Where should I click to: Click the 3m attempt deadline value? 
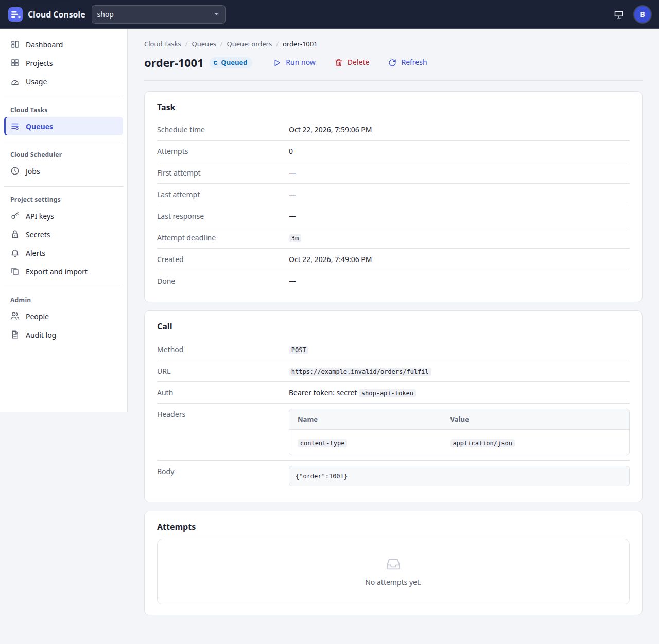coord(295,238)
